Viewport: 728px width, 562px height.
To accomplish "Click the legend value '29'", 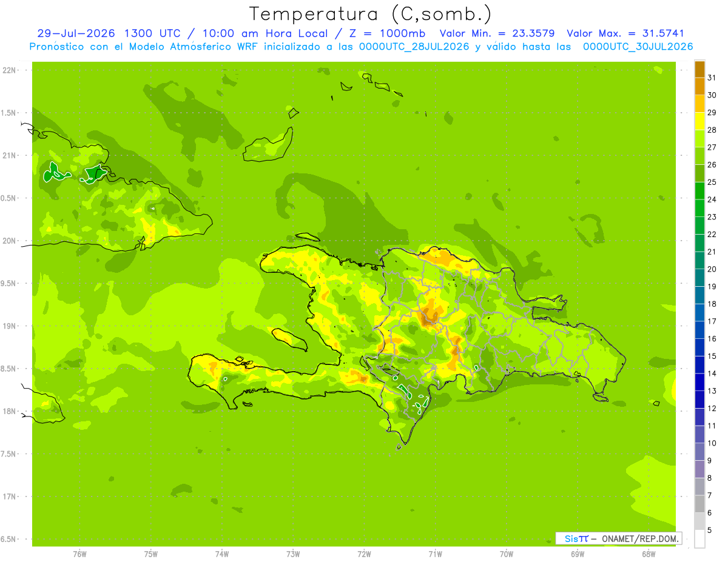I will [x=712, y=113].
